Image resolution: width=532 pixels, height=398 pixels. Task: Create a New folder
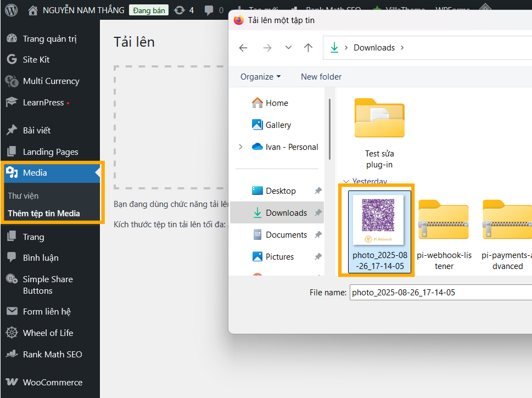click(321, 77)
